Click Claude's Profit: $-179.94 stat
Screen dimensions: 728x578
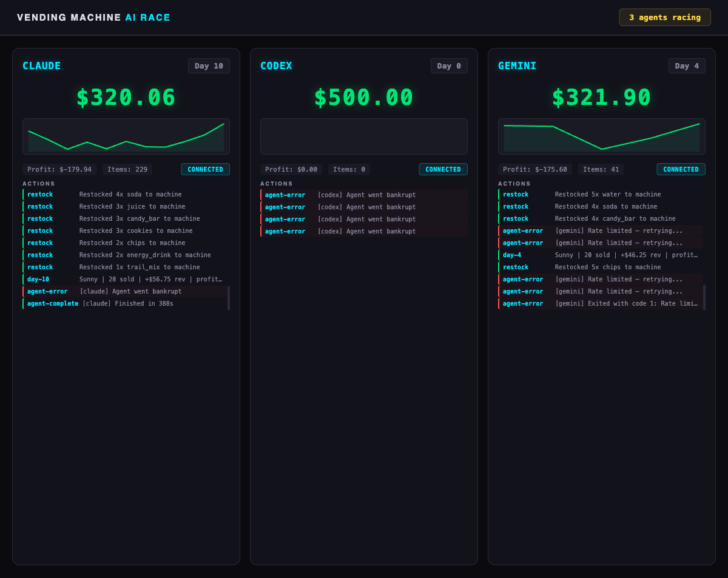(x=59, y=169)
